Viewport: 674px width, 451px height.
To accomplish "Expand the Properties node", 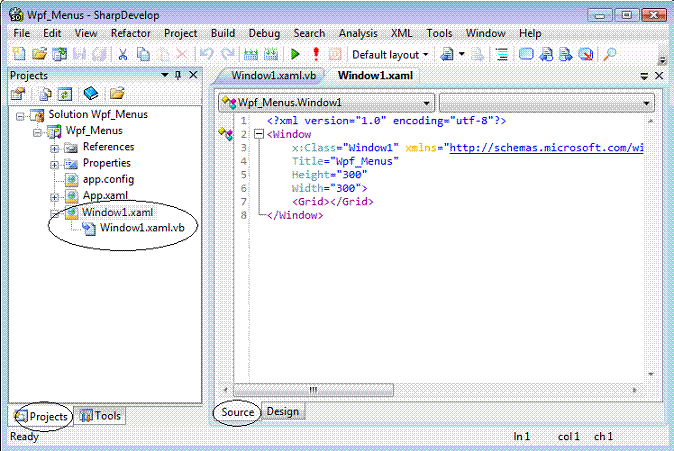I will [54, 165].
